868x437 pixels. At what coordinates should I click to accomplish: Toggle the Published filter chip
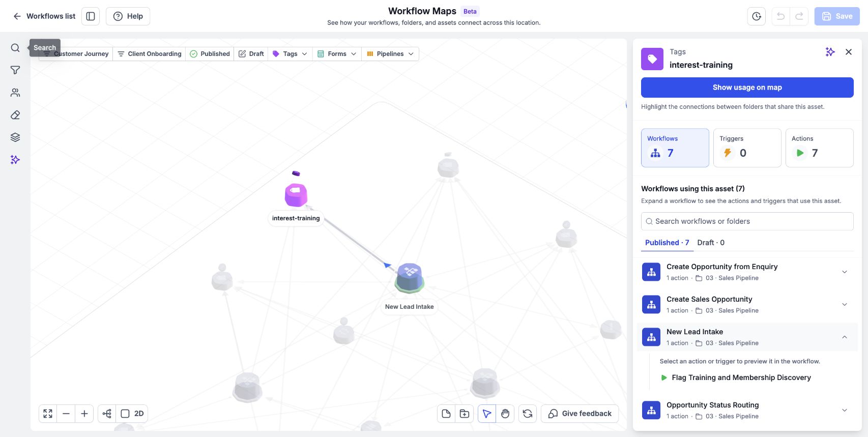[x=210, y=54]
